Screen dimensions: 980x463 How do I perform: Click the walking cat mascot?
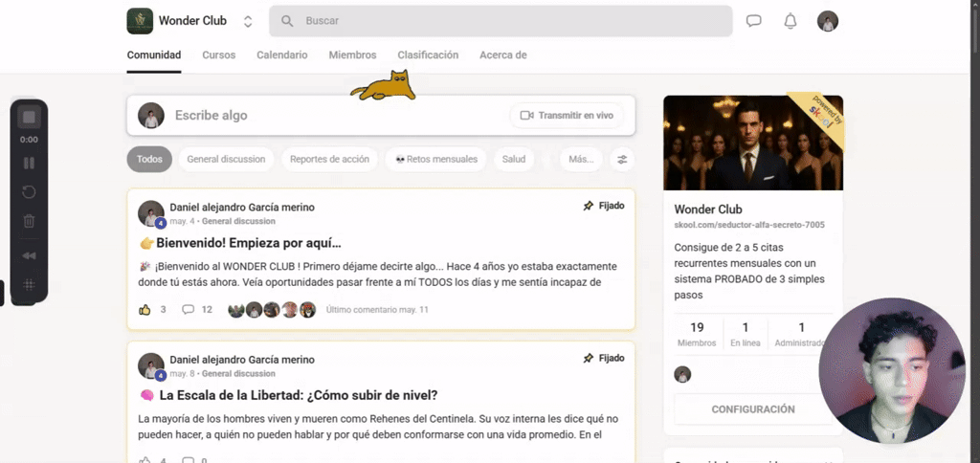point(383,85)
